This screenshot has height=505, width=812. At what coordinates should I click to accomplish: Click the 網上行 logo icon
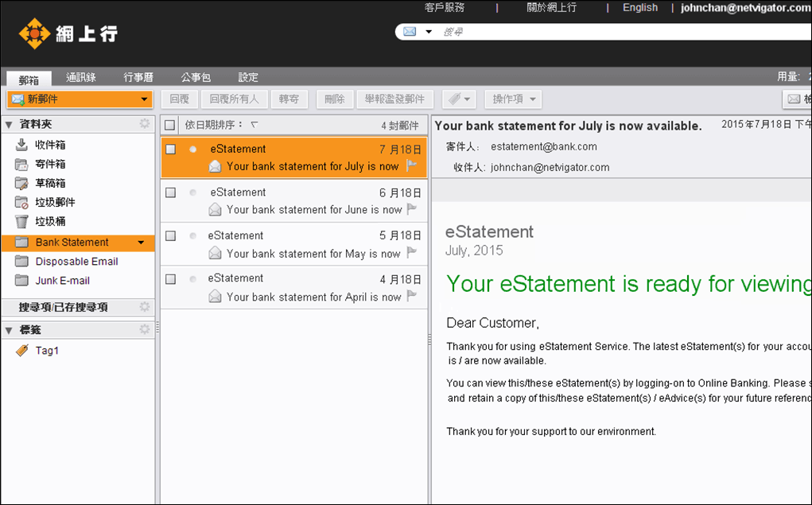(x=34, y=33)
